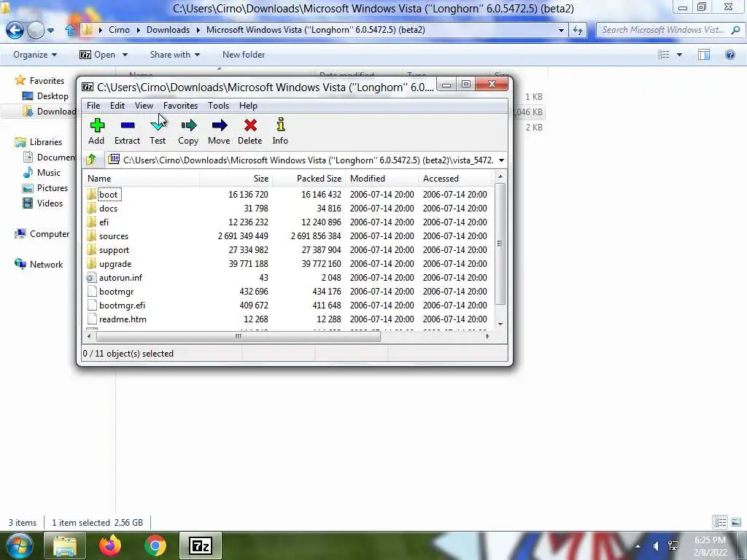Sort by Packed Size column header
The height and width of the screenshot is (560, 747).
tap(309, 179)
